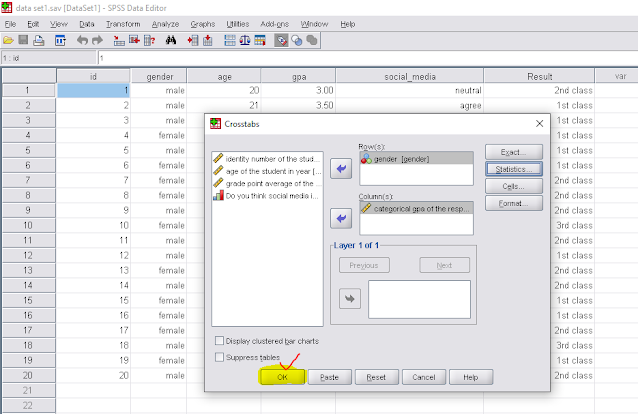Click the arrow button beside Row(s) list
The height and width of the screenshot is (414, 638).
(341, 169)
